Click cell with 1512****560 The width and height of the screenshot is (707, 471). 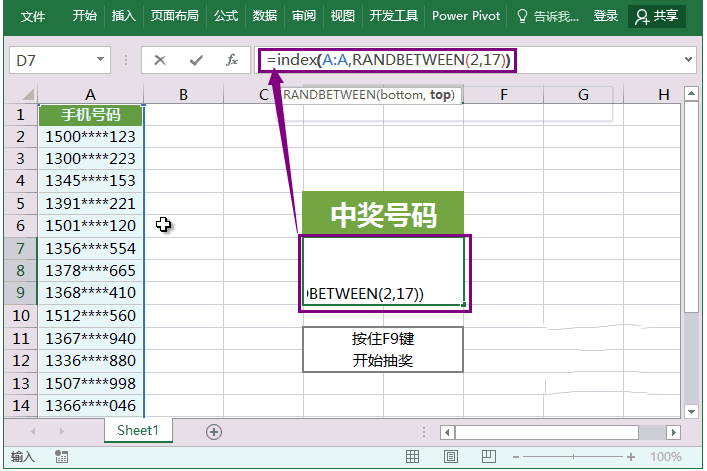90,316
